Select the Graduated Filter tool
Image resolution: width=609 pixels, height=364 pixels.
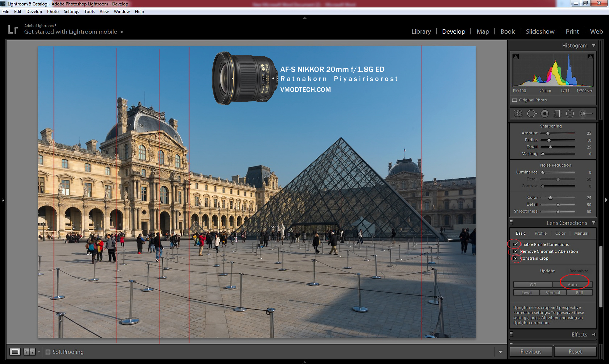(557, 114)
